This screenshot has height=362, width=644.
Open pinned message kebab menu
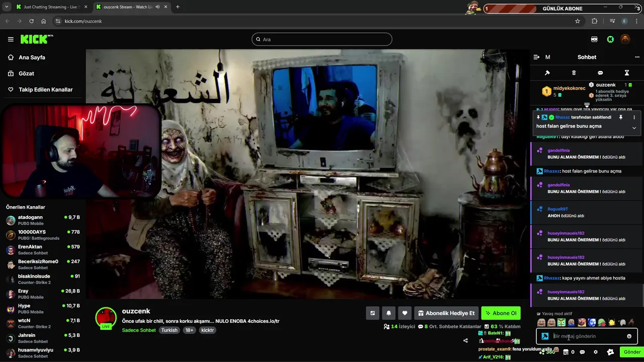click(634, 117)
